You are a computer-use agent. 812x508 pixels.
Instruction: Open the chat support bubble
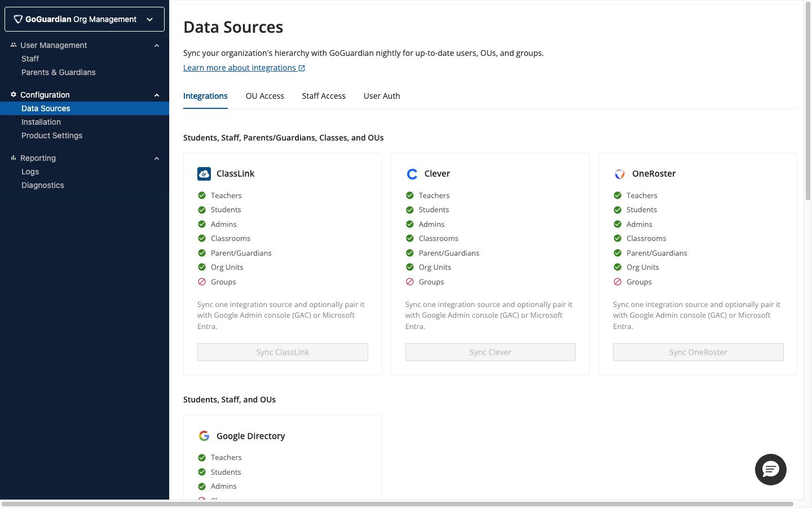click(x=771, y=470)
